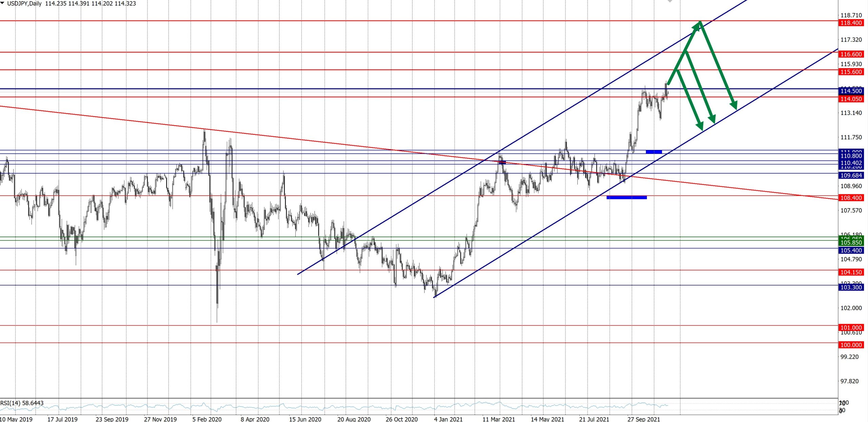Click the blue 105.400 price tag
The width and height of the screenshot is (868, 422).
coord(851,251)
